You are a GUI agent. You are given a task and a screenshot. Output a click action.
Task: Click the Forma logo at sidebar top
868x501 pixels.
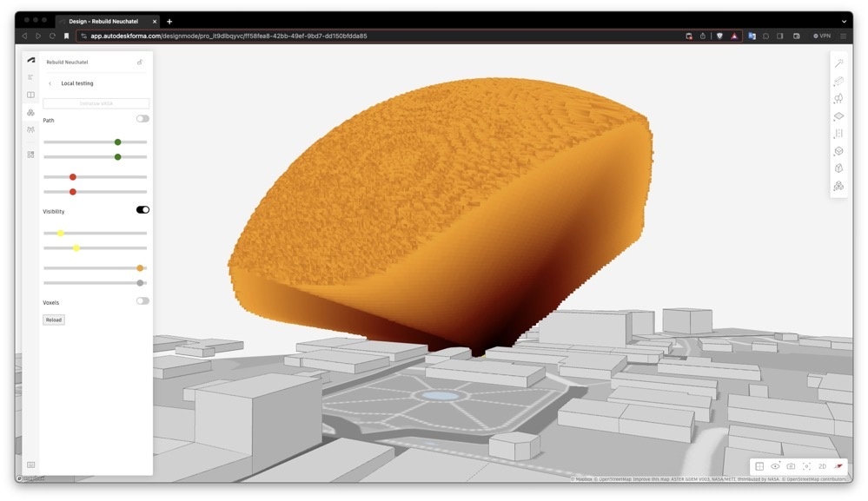[x=30, y=60]
